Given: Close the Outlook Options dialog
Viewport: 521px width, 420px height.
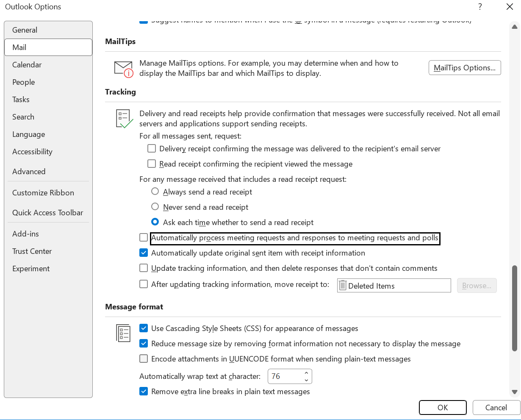Looking at the screenshot, I should point(510,7).
